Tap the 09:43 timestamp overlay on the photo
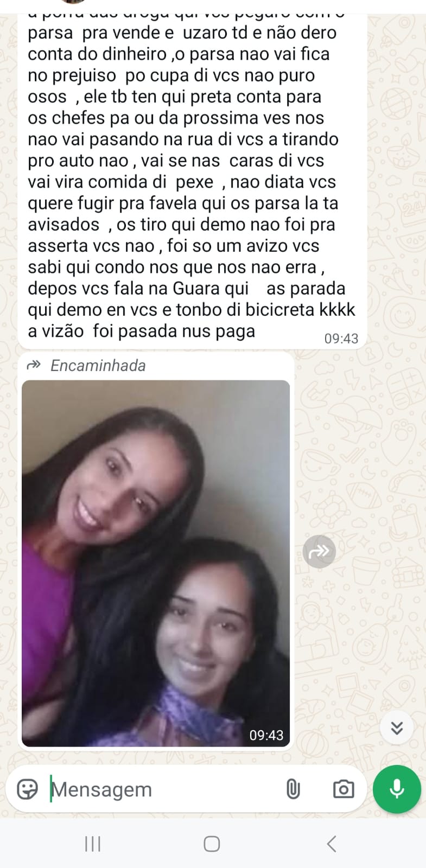 click(x=266, y=735)
